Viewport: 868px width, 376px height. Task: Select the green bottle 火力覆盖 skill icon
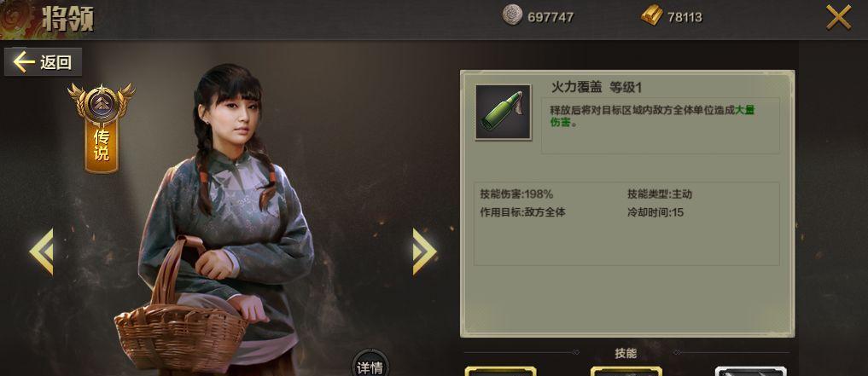click(x=504, y=113)
